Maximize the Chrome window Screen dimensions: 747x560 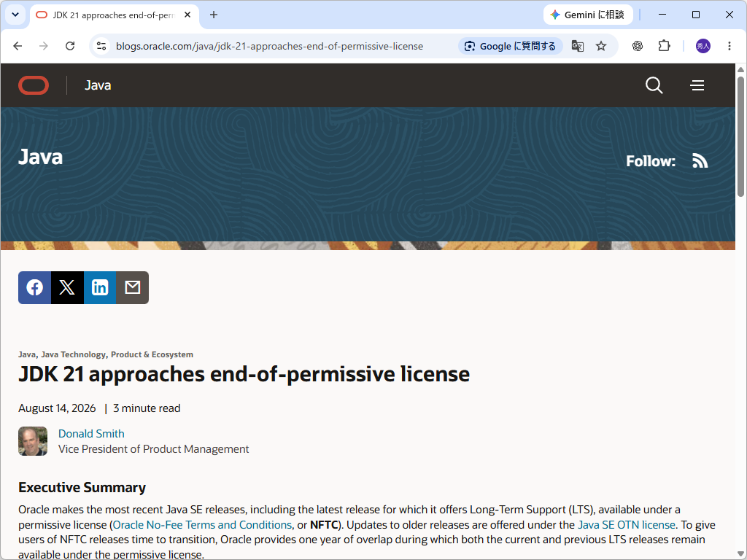click(695, 15)
